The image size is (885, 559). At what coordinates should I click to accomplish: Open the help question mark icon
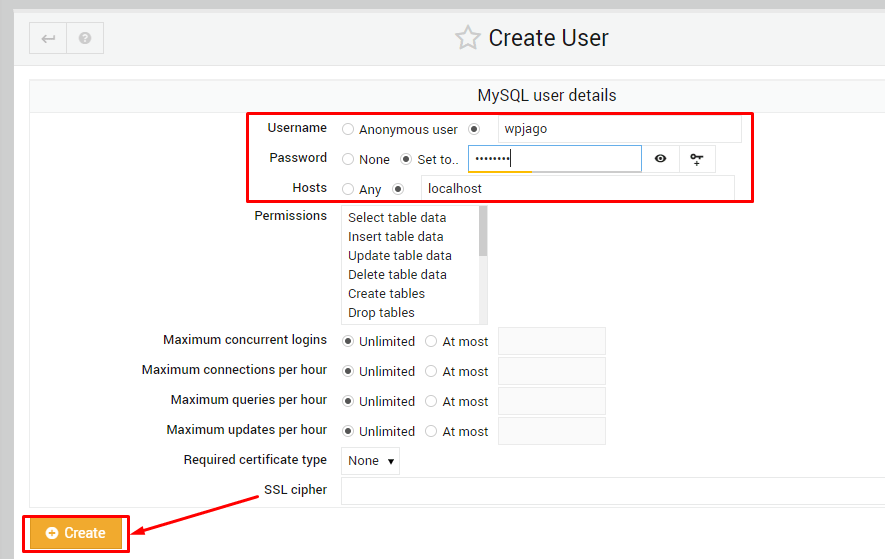85,38
